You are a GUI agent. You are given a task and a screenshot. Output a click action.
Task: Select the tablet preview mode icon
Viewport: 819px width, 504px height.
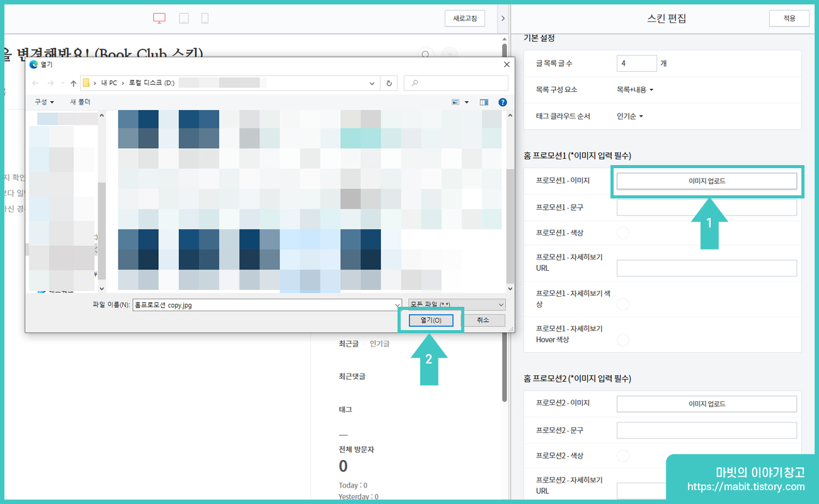click(x=183, y=18)
